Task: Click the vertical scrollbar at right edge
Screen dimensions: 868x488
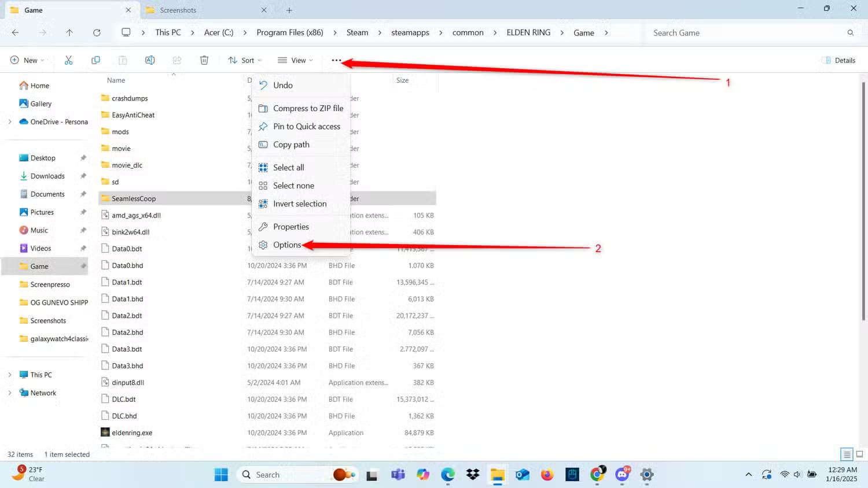Action: coord(863,201)
